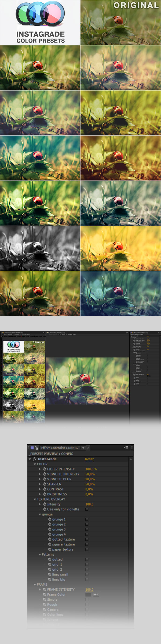Close the Effect Controls tab

88,448
